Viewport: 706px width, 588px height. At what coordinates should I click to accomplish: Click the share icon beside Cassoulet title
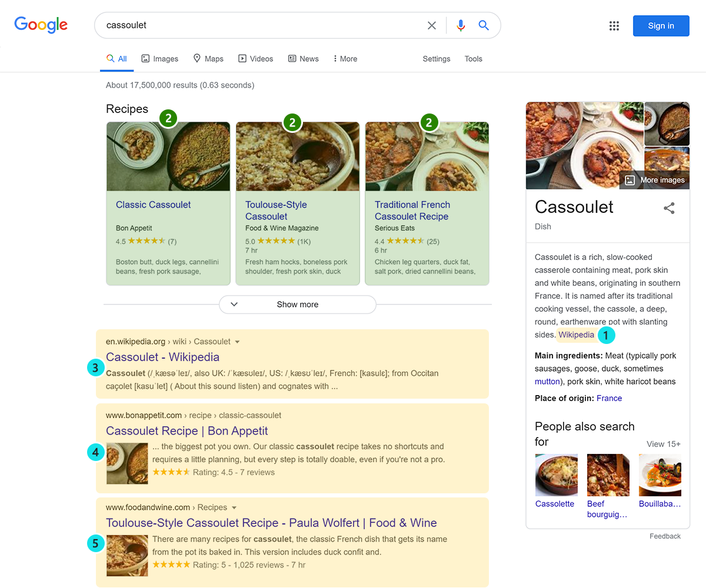click(x=669, y=208)
